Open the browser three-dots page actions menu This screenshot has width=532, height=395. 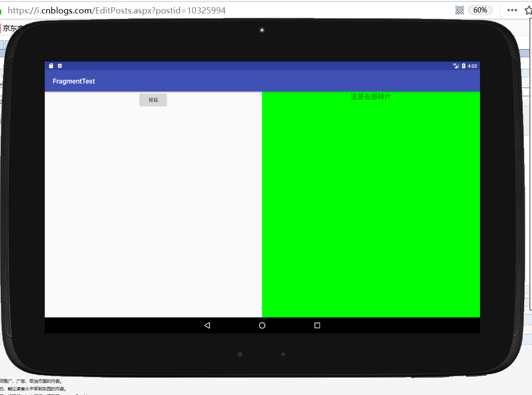(512, 10)
